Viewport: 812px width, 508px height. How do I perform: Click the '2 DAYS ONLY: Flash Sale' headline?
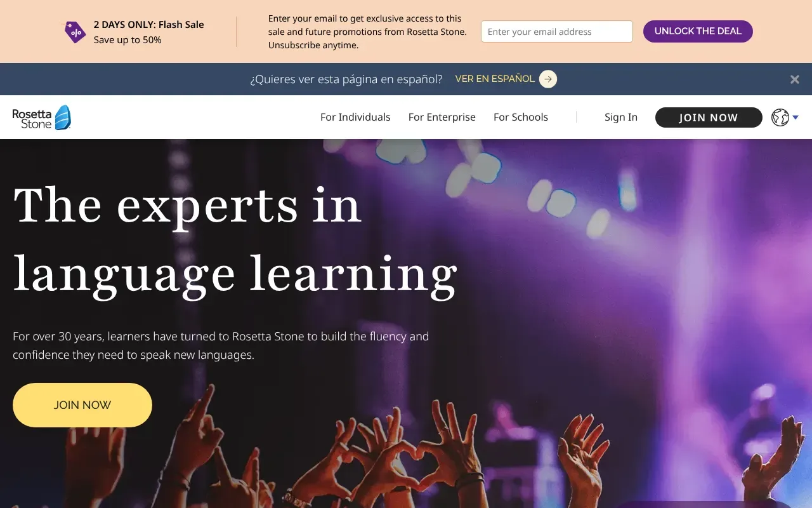coord(148,25)
